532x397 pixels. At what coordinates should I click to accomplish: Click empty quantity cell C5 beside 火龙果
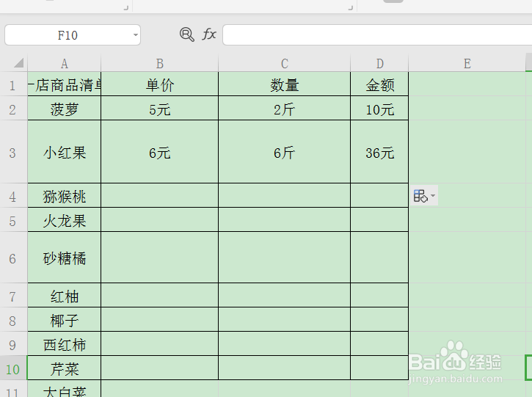tap(284, 220)
